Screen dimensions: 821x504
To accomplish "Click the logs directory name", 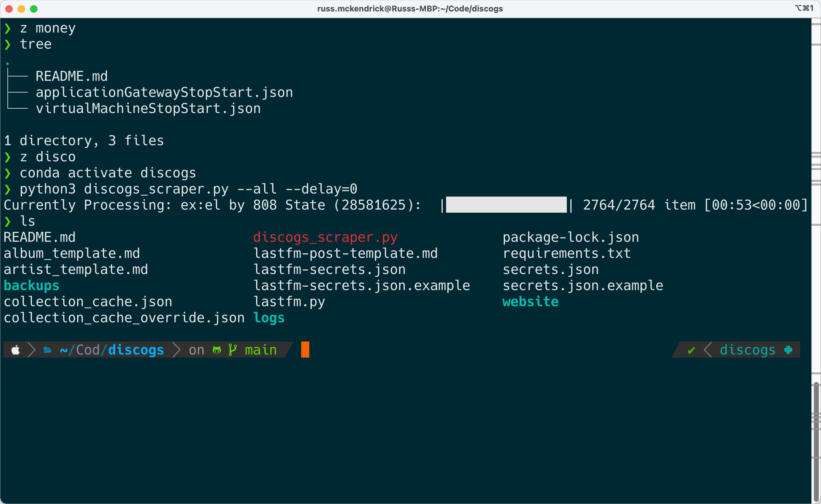I will coord(269,318).
